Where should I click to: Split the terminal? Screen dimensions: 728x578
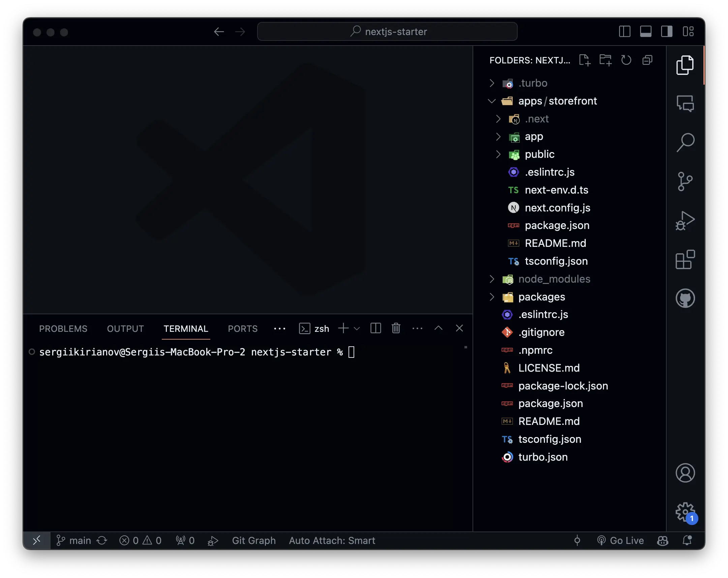point(375,328)
